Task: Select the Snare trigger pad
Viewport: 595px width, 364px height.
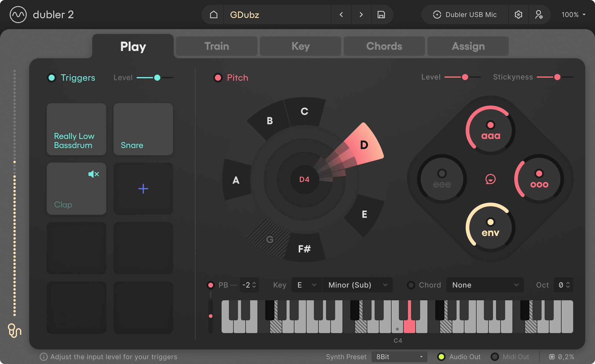Action: coord(143,129)
